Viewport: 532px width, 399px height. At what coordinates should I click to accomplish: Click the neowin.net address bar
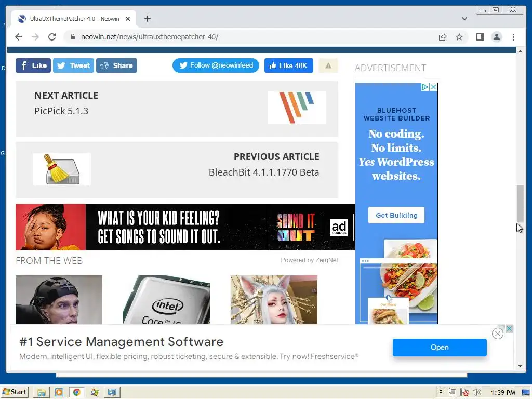point(251,37)
